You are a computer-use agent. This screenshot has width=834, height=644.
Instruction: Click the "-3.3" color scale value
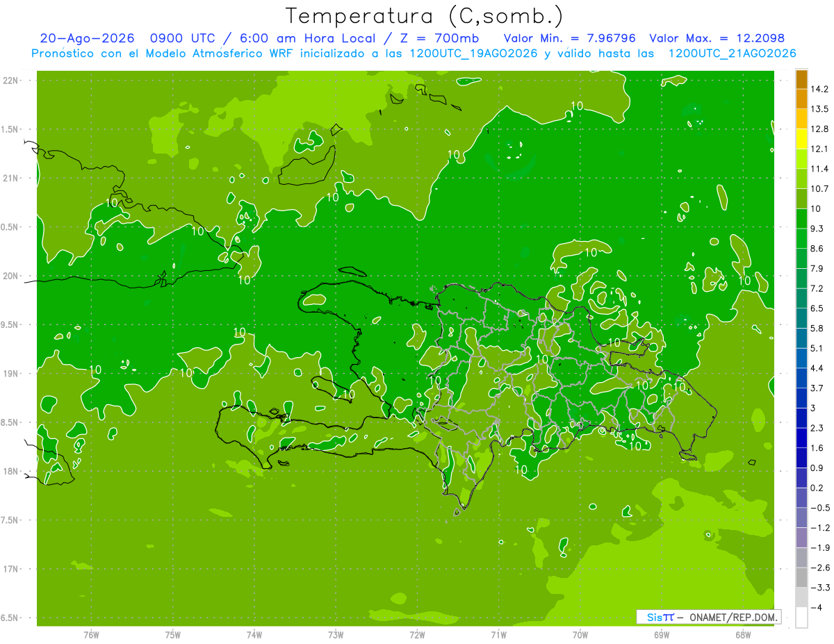tap(819, 588)
